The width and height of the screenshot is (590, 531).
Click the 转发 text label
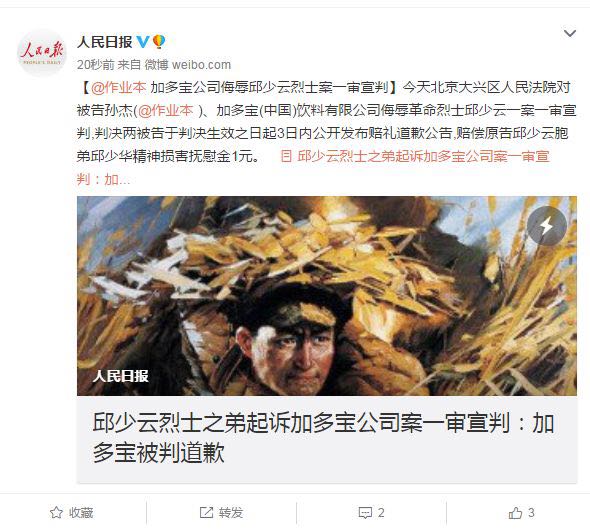231,513
